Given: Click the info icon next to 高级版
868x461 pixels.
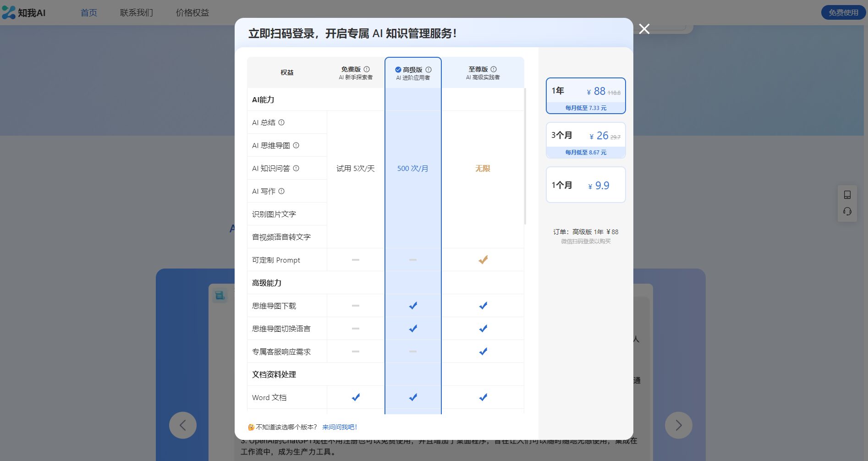Looking at the screenshot, I should [x=429, y=70].
